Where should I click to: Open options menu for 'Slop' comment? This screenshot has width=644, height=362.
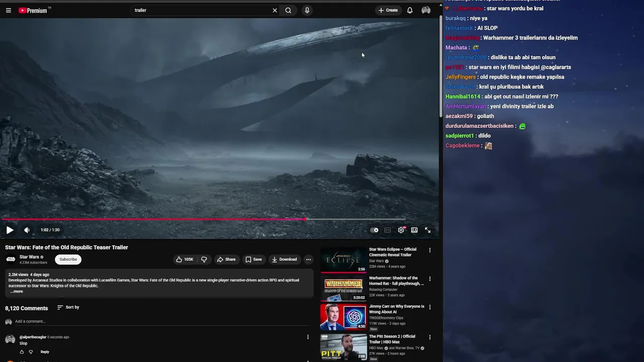click(308, 337)
